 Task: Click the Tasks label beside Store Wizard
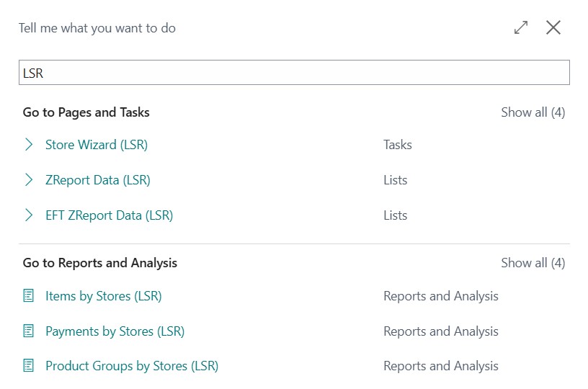[398, 145]
